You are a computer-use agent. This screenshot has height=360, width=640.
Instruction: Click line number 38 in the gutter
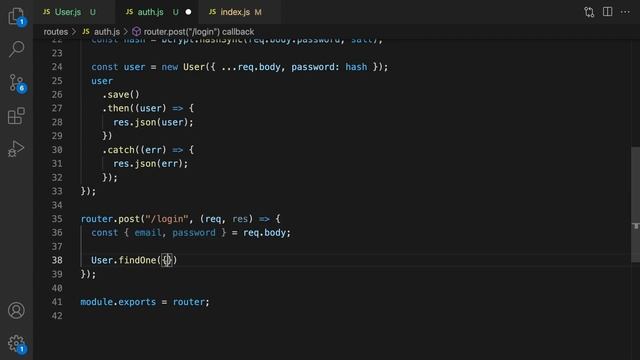click(x=57, y=260)
